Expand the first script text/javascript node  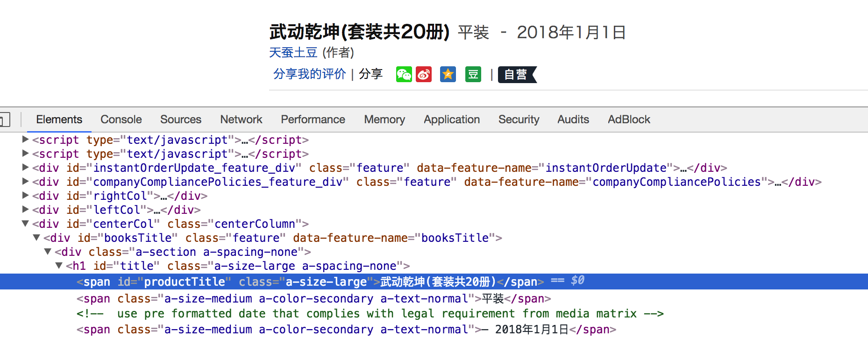pos(26,139)
